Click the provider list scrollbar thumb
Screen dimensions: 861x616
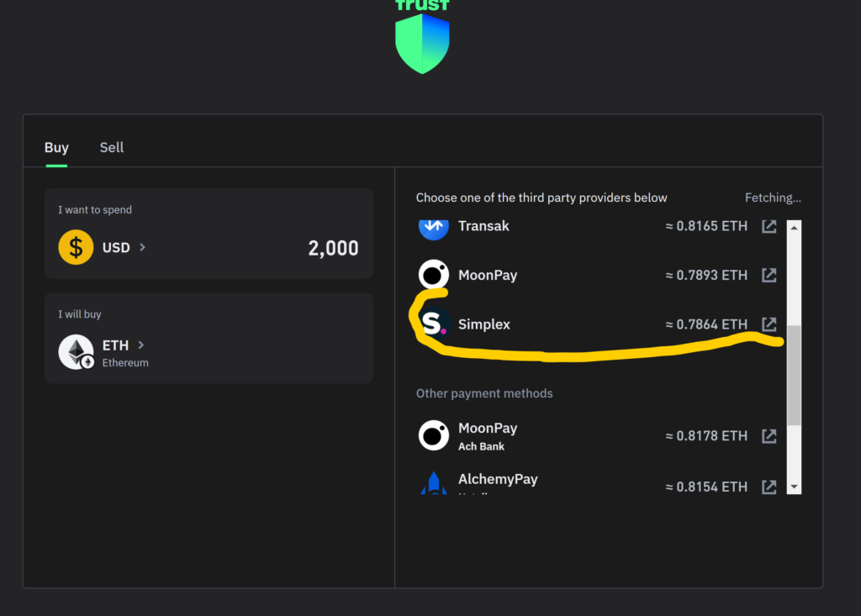click(794, 375)
